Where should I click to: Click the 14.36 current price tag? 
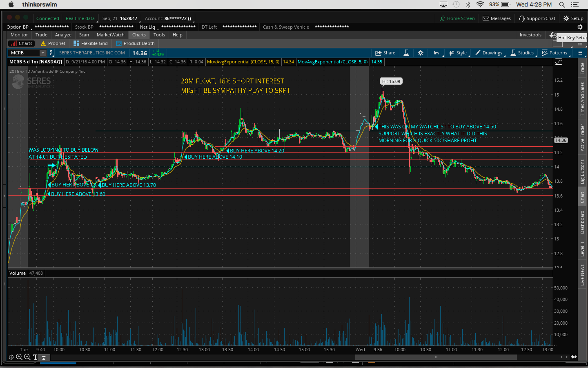click(x=561, y=140)
